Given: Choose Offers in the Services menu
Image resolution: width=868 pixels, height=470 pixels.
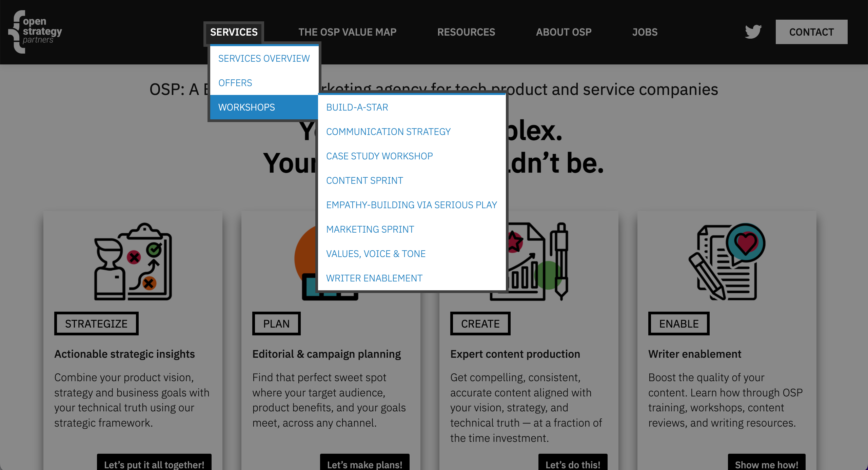Looking at the screenshot, I should (235, 83).
